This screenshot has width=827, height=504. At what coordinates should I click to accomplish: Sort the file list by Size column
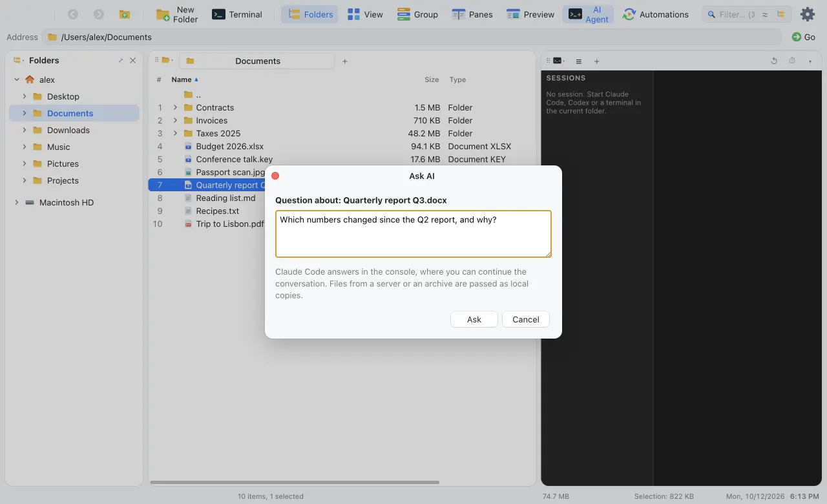pyautogui.click(x=432, y=79)
